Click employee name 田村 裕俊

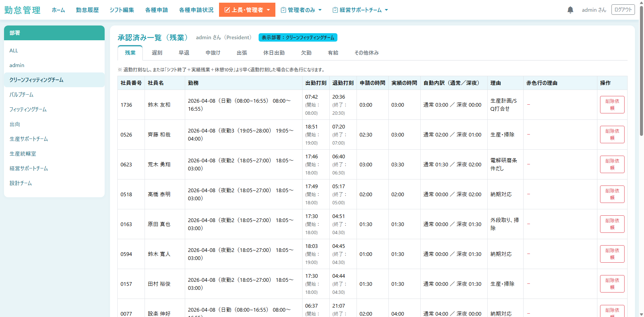pos(159,284)
